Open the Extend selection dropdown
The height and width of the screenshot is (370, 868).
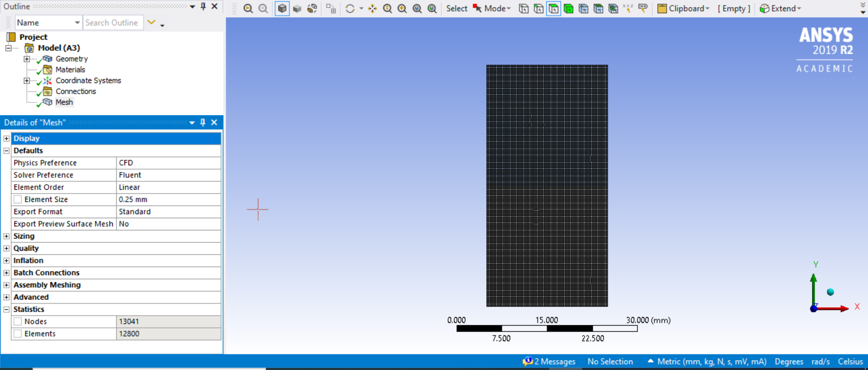point(780,9)
